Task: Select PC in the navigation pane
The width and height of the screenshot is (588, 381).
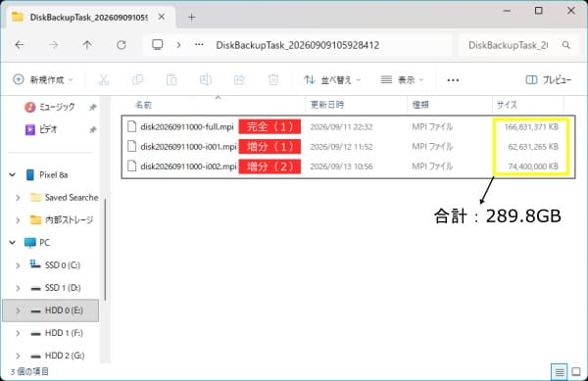Action: point(44,243)
